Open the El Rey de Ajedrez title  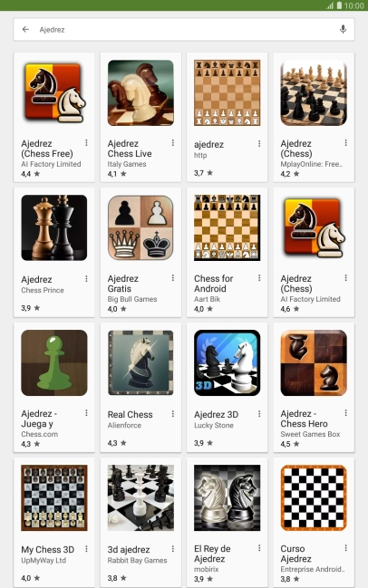pos(212,554)
